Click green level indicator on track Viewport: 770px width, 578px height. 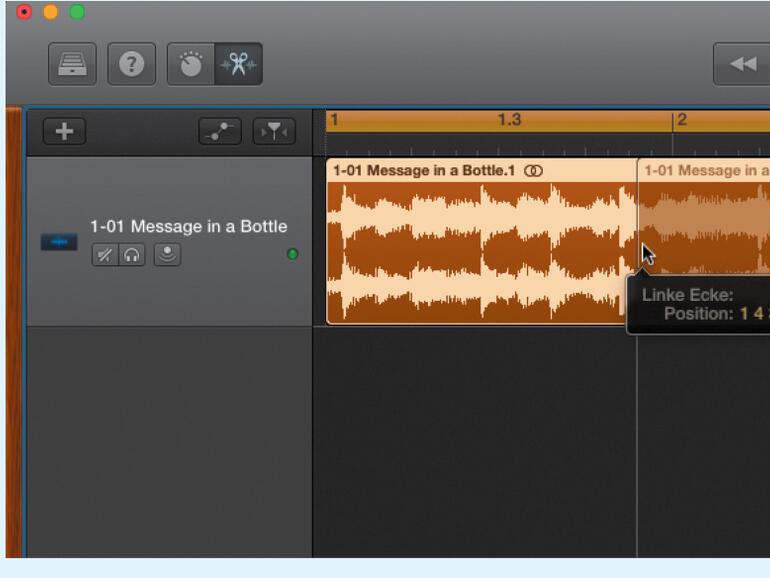tap(292, 254)
